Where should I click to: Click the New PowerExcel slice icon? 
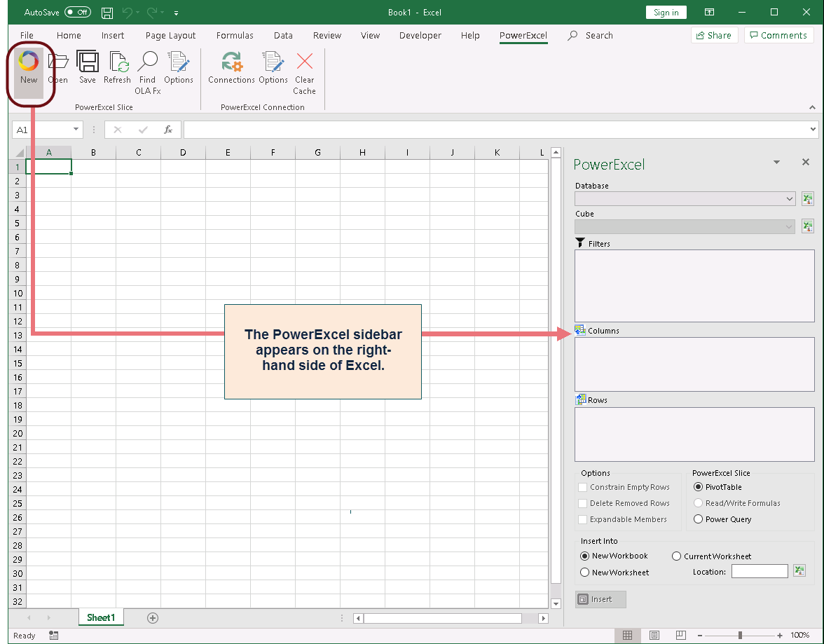[x=28, y=61]
